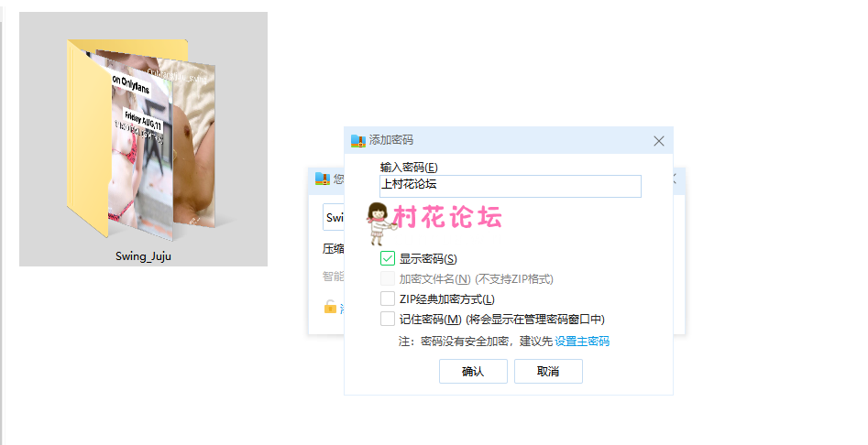Close the partially hidden background dialog
The height and width of the screenshot is (445, 868).
point(675,178)
